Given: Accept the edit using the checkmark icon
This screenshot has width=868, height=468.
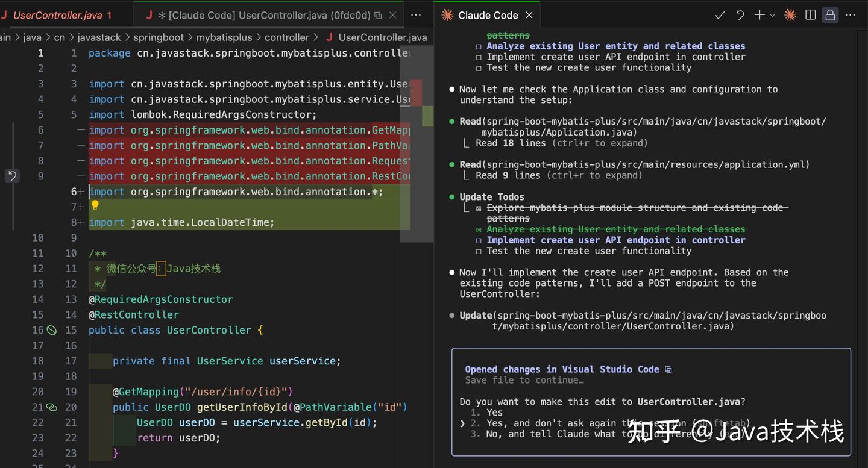Looking at the screenshot, I should pyautogui.click(x=720, y=14).
